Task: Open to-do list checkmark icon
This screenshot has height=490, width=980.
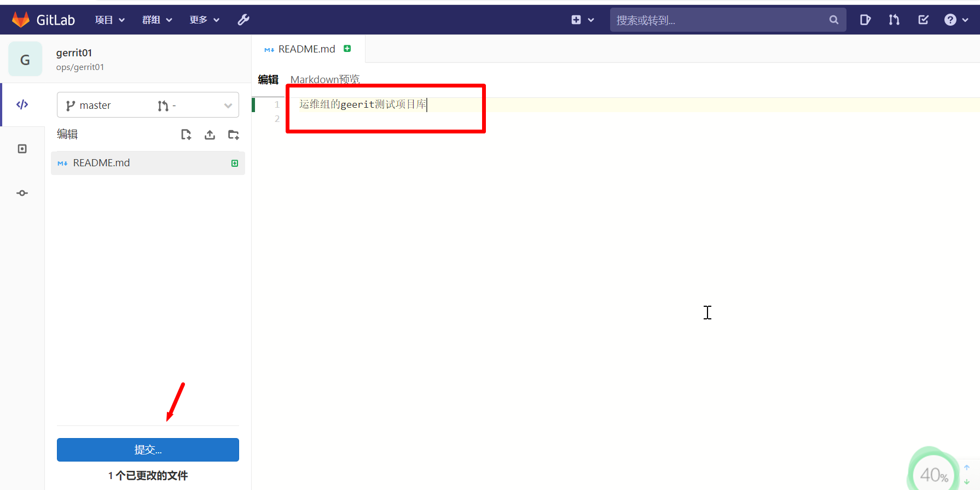Action: click(923, 20)
